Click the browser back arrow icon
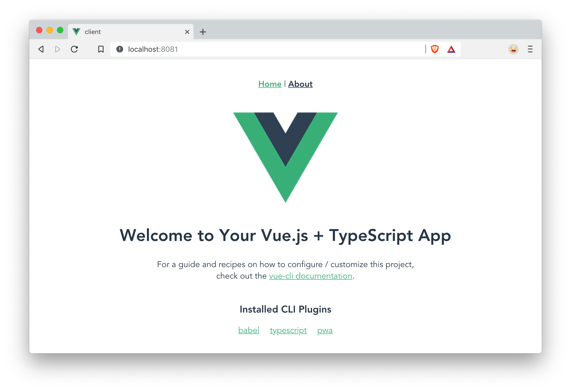 pyautogui.click(x=41, y=49)
